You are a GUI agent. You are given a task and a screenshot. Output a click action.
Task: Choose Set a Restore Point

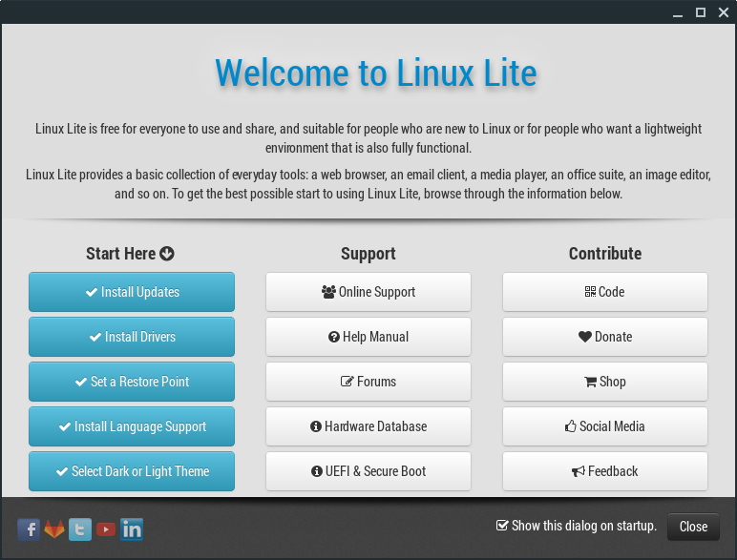(x=132, y=382)
